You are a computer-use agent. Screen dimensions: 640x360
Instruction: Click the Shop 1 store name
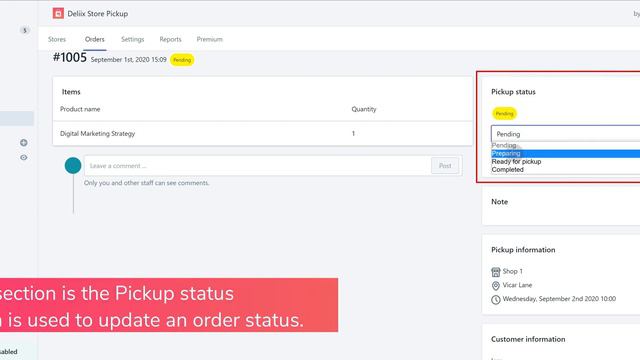coord(513,271)
